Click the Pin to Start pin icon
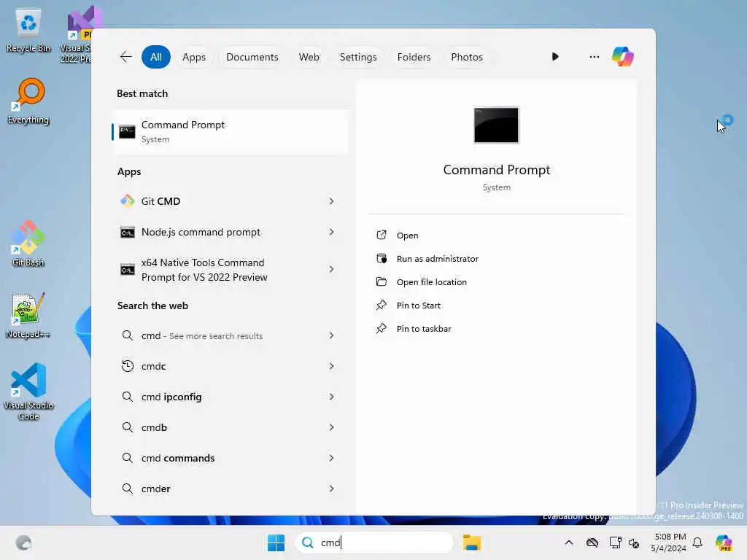This screenshot has width=747, height=560. pos(381,305)
